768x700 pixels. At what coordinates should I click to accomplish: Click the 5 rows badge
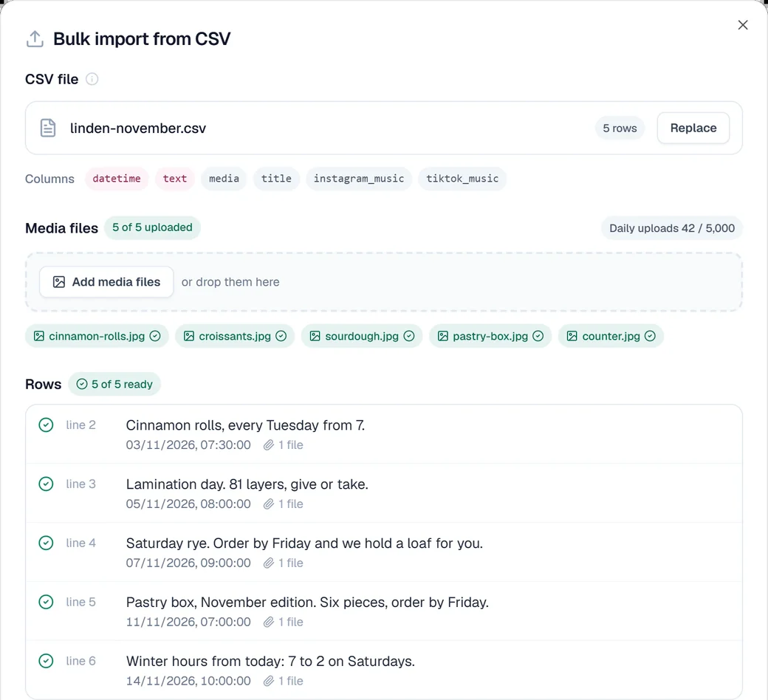[x=620, y=128]
